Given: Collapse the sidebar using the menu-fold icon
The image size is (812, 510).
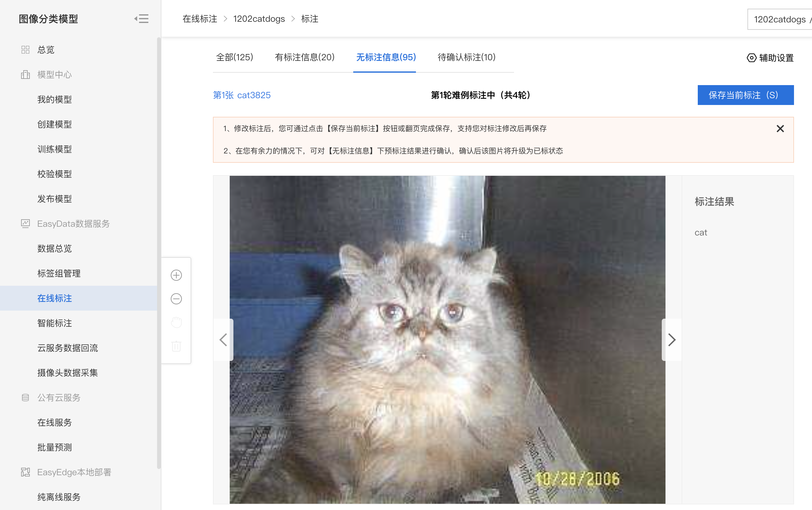Looking at the screenshot, I should tap(141, 19).
